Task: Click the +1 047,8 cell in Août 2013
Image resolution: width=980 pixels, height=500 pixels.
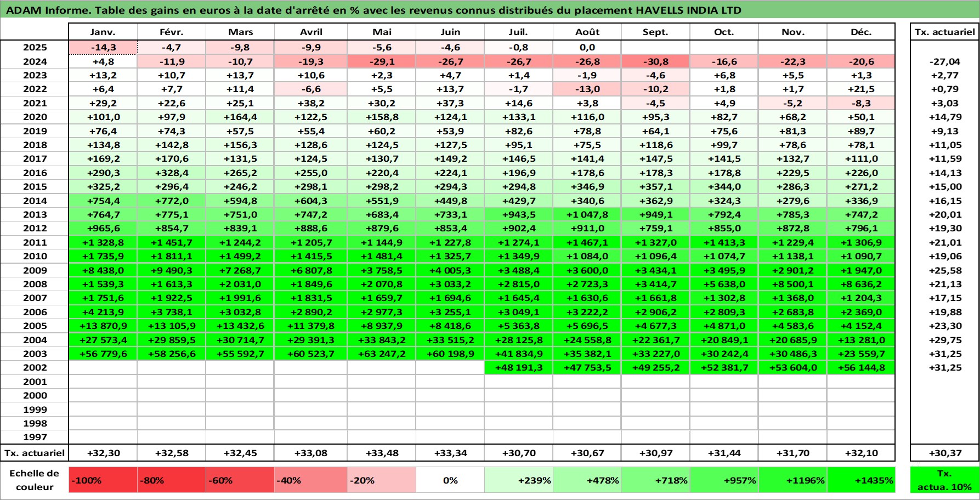Action: [x=587, y=214]
